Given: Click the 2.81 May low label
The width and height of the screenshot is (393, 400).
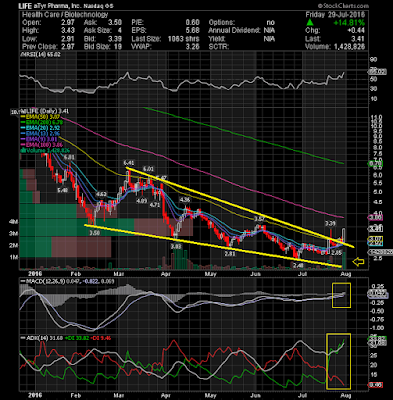Looking at the screenshot, I should [x=230, y=254].
